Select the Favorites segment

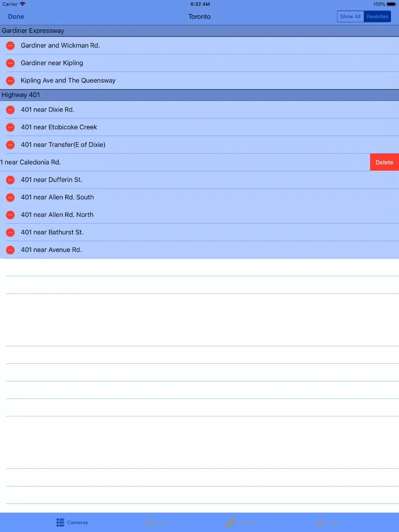(377, 17)
